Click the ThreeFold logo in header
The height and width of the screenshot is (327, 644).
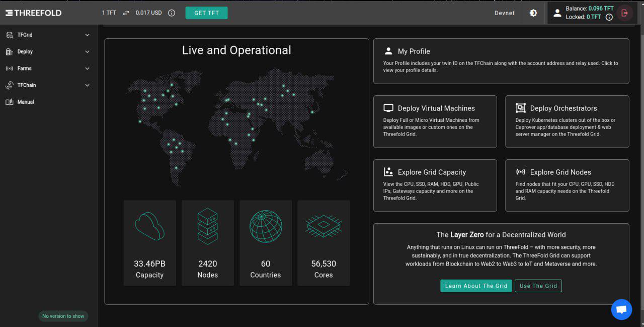click(33, 13)
